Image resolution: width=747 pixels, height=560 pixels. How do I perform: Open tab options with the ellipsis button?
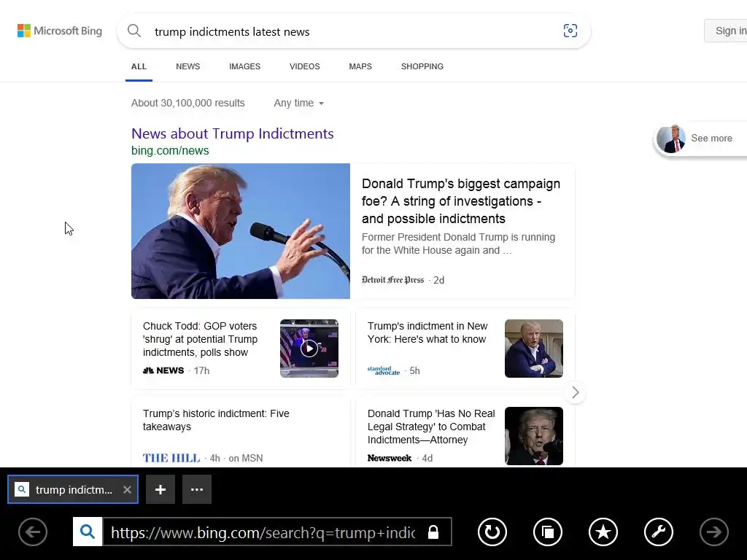[x=197, y=489]
